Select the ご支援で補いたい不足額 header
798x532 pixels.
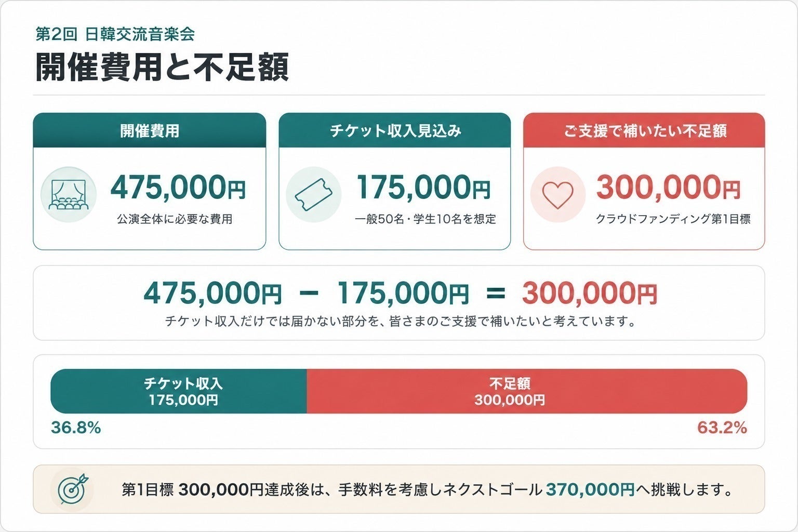[x=644, y=130]
